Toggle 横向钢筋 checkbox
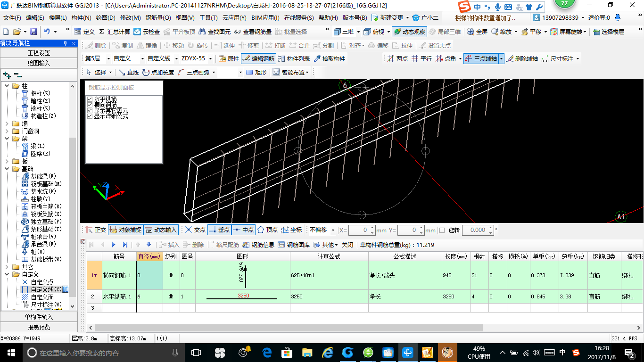 coord(90,105)
